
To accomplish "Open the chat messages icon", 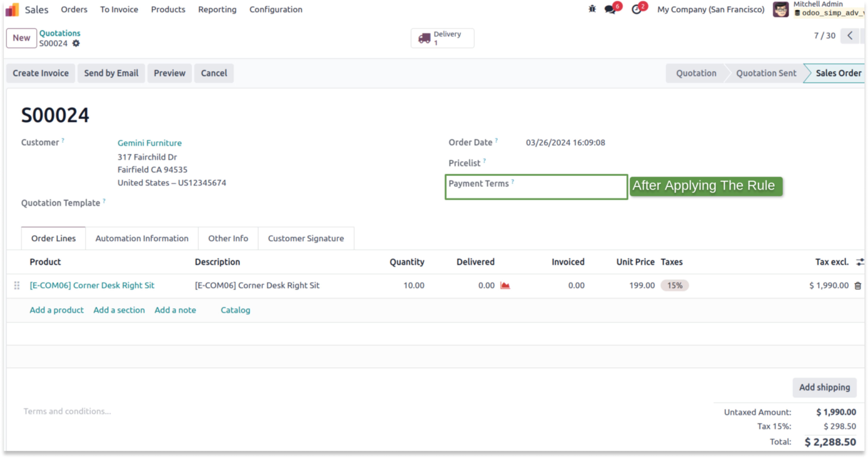I will point(610,9).
